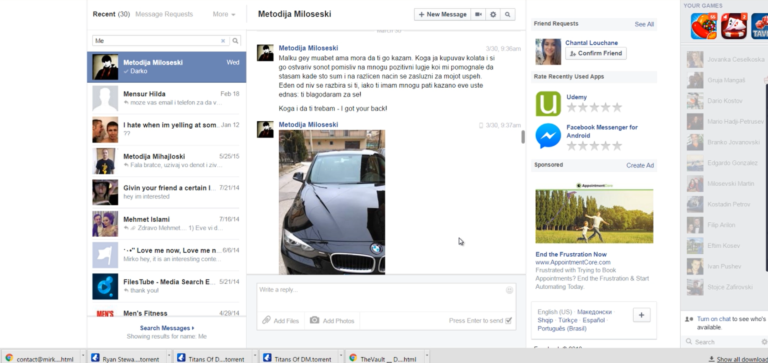Open Udemy app icon
Screen dimensions: 768x363
coord(548,103)
